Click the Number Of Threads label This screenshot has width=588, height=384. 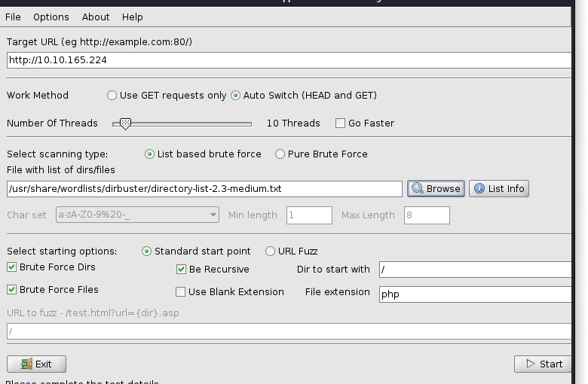(52, 123)
